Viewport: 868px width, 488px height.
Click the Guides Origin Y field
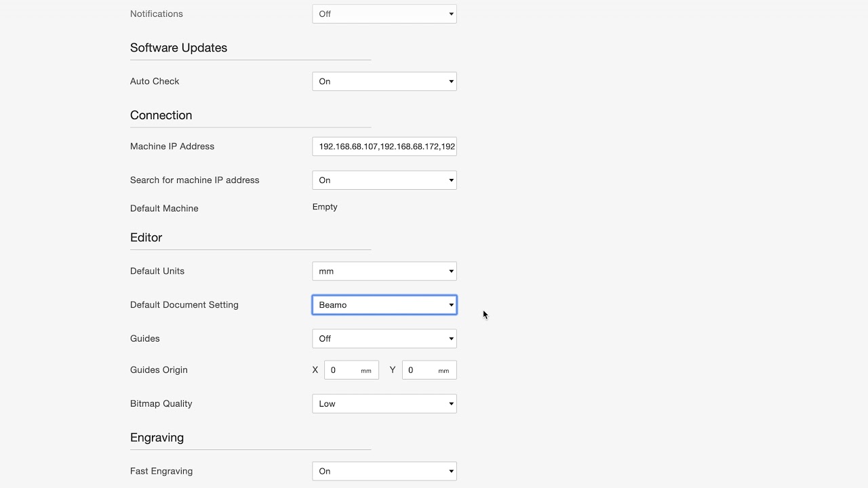pos(429,370)
